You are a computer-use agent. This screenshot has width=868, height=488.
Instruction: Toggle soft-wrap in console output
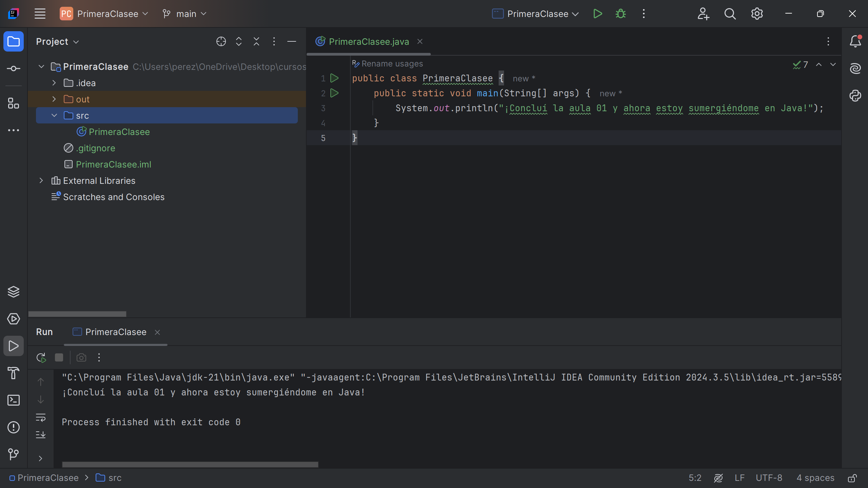pos(41,417)
